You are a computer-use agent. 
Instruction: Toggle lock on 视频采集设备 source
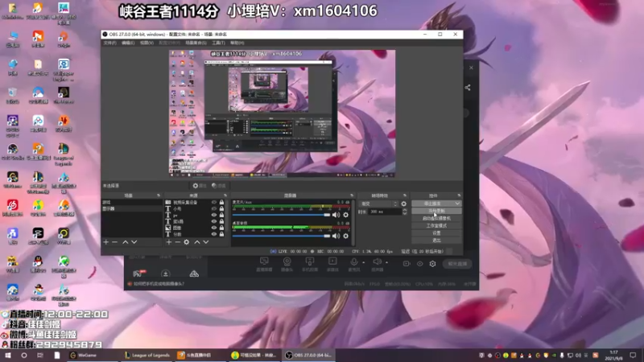click(222, 203)
